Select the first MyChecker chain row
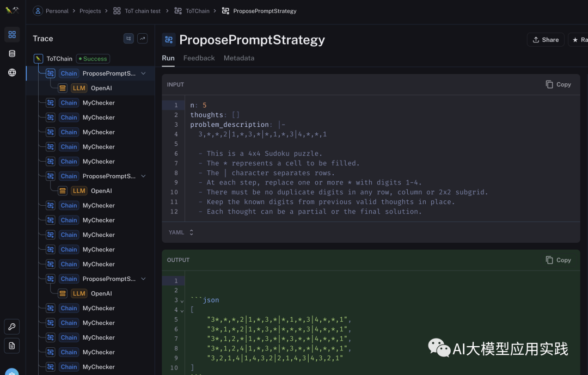 [x=90, y=103]
